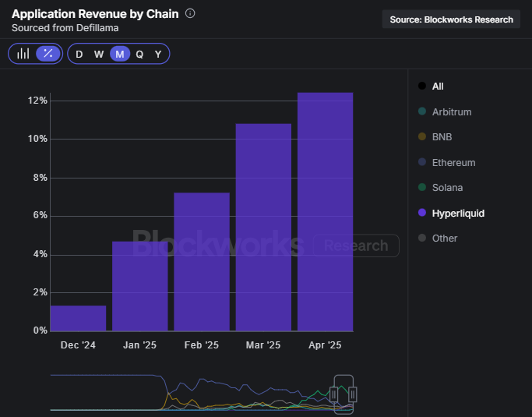Switch to absolute bar chart view
Image resolution: width=532 pixels, height=417 pixels.
23,54
